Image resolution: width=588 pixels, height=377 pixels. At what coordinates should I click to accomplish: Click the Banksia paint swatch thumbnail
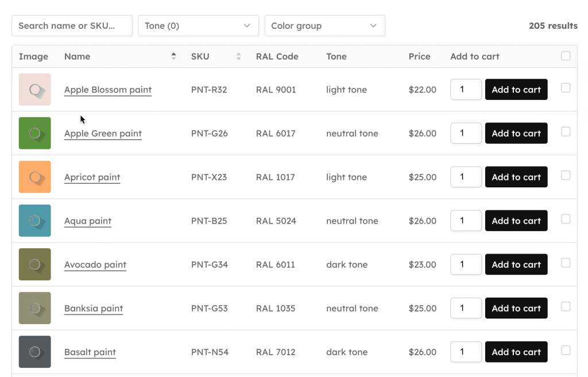click(x=34, y=307)
